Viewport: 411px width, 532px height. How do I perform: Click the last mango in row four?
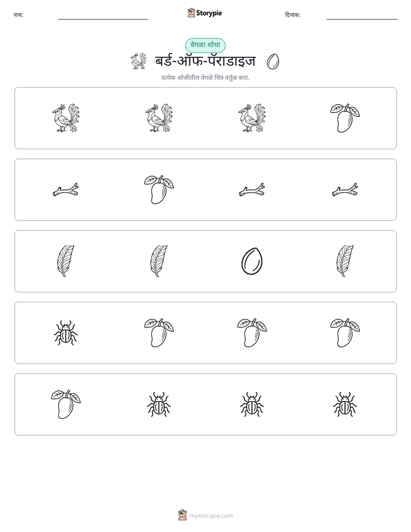[345, 333]
